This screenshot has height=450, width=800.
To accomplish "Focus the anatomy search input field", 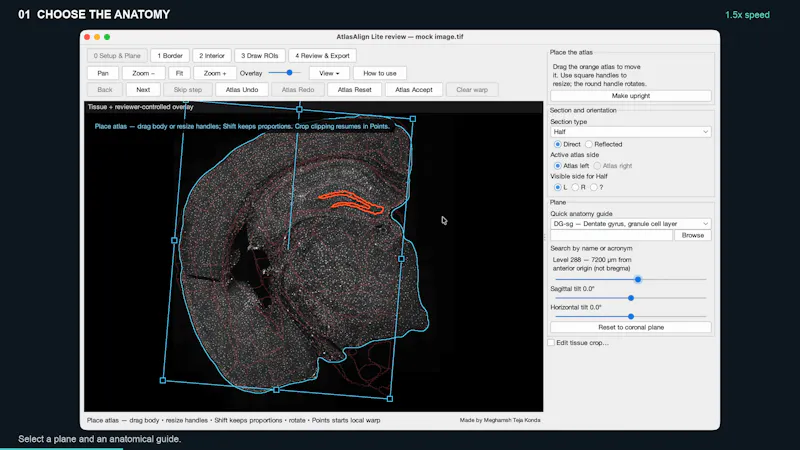I will pyautogui.click(x=611, y=235).
